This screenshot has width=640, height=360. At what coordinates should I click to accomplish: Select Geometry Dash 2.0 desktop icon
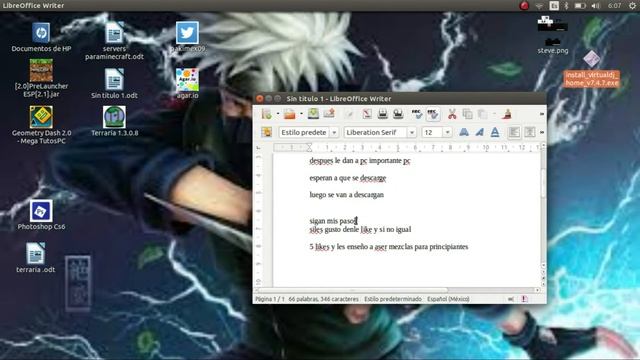41,125
